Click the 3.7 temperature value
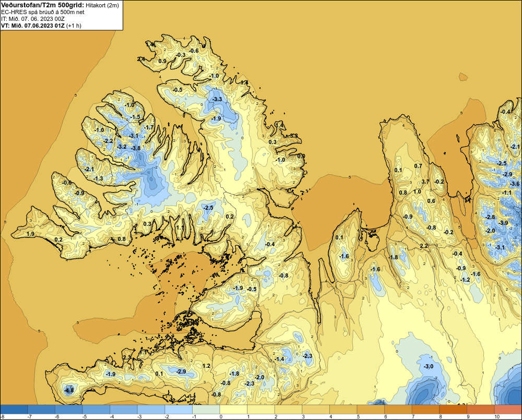This screenshot has height=420, width=522. click(425, 182)
